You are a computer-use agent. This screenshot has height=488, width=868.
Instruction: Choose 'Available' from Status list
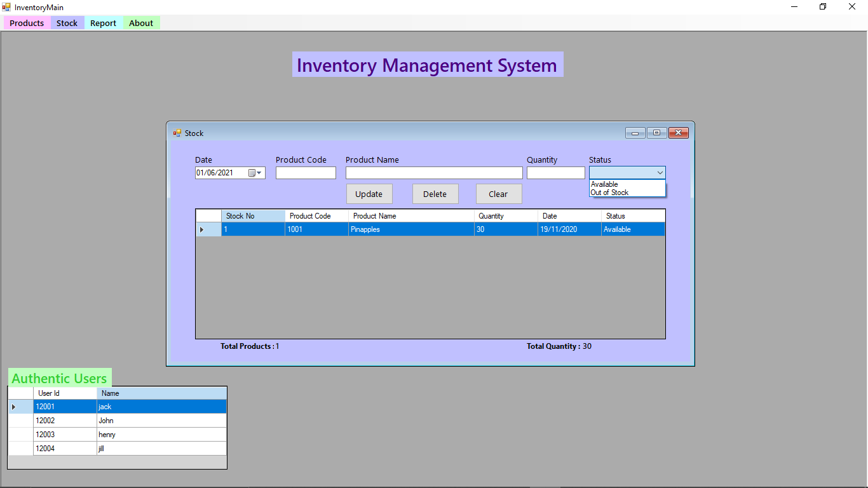pyautogui.click(x=627, y=184)
